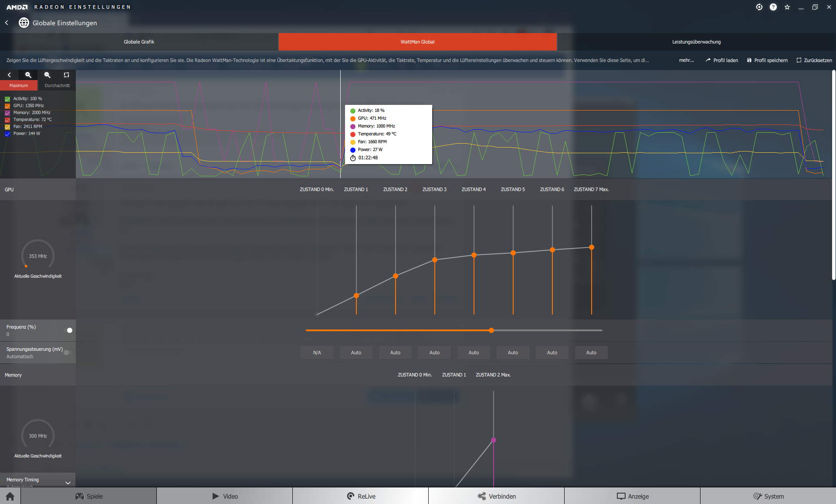
Task: Click the Auto voltage field for Zustand 2
Action: (x=395, y=353)
